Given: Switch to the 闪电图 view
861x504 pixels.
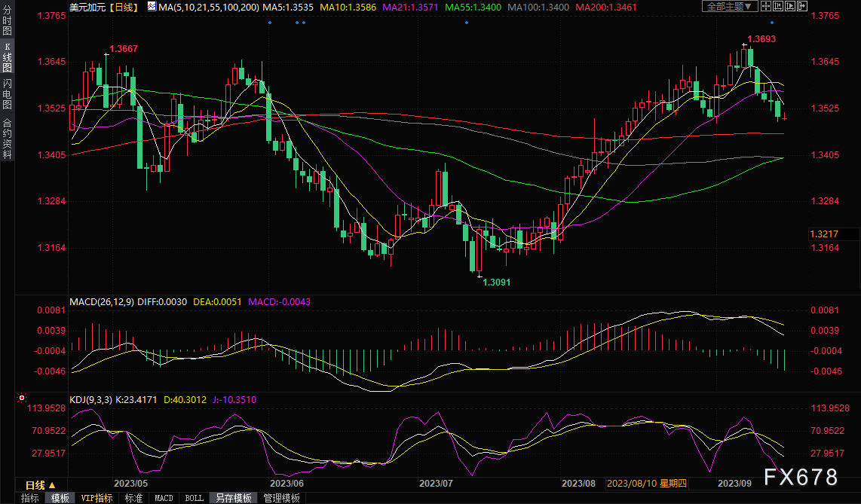Looking at the screenshot, I should (7, 93).
